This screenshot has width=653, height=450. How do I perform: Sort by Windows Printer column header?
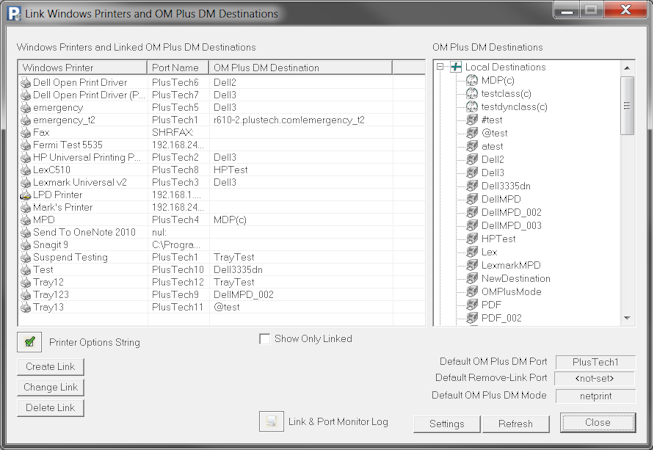[82, 67]
